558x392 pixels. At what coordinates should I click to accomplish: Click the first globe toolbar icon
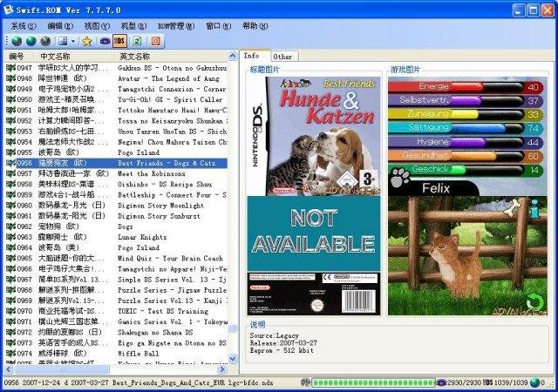[17, 41]
